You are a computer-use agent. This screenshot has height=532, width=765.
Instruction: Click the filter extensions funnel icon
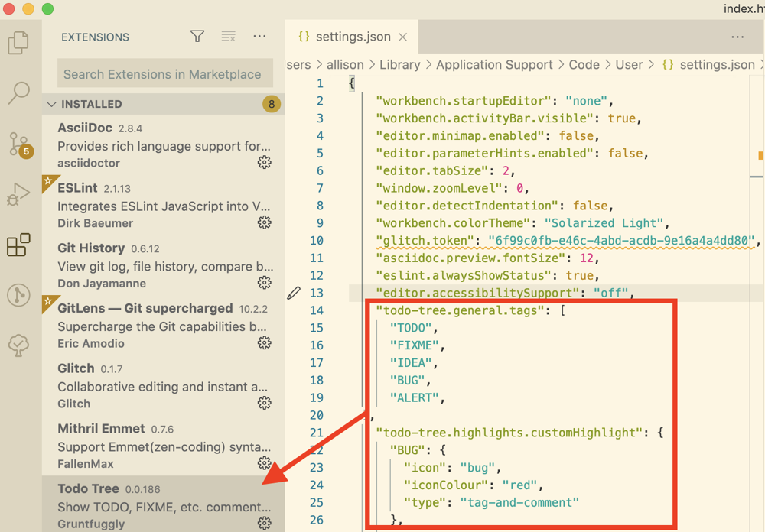(197, 37)
